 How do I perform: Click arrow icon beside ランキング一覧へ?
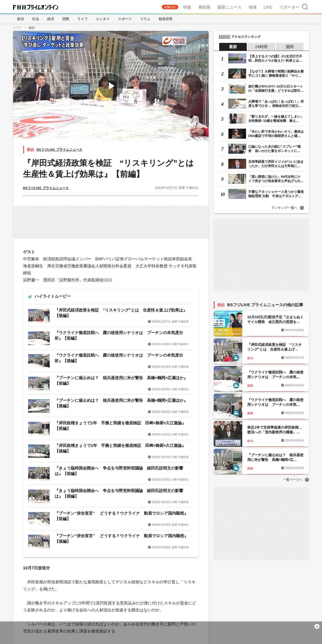click(x=302, y=208)
